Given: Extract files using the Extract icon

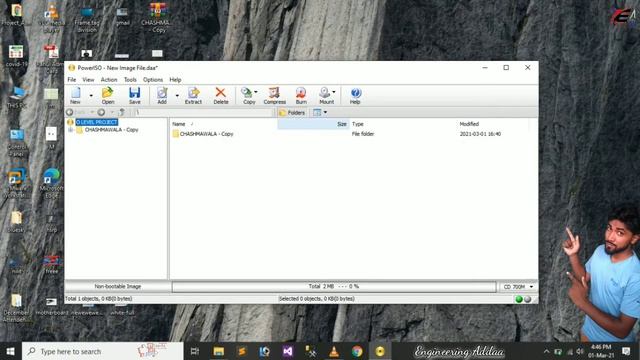Looking at the screenshot, I should 193,96.
